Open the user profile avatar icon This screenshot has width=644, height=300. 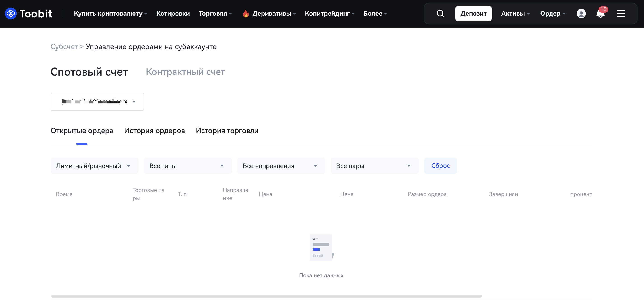[x=581, y=14]
